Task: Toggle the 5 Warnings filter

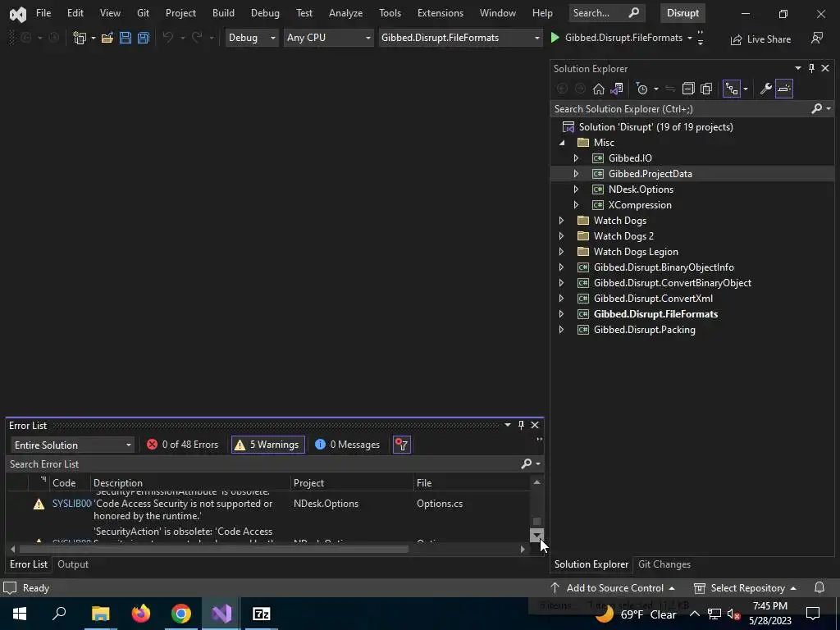Action: click(x=268, y=445)
